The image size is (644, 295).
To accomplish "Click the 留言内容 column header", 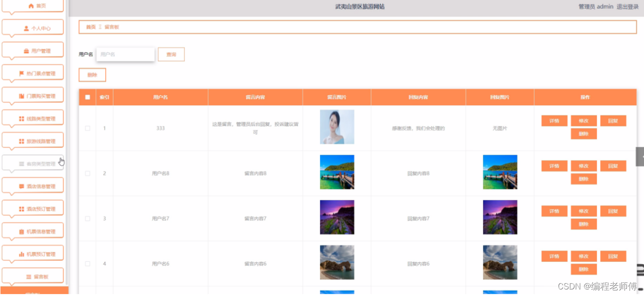I will (x=255, y=97).
